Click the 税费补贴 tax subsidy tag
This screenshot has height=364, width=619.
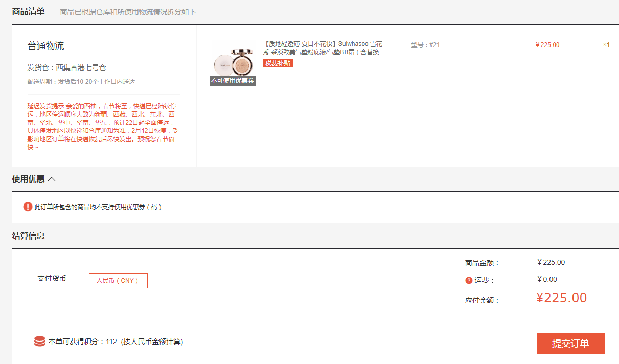click(278, 63)
